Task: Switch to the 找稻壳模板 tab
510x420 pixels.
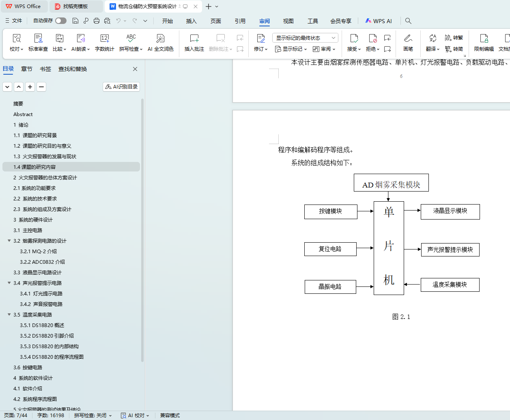Action: pyautogui.click(x=76, y=6)
